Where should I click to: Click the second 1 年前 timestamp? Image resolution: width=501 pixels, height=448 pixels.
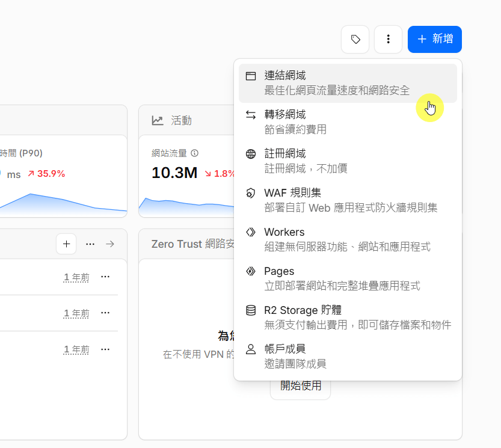tap(76, 313)
